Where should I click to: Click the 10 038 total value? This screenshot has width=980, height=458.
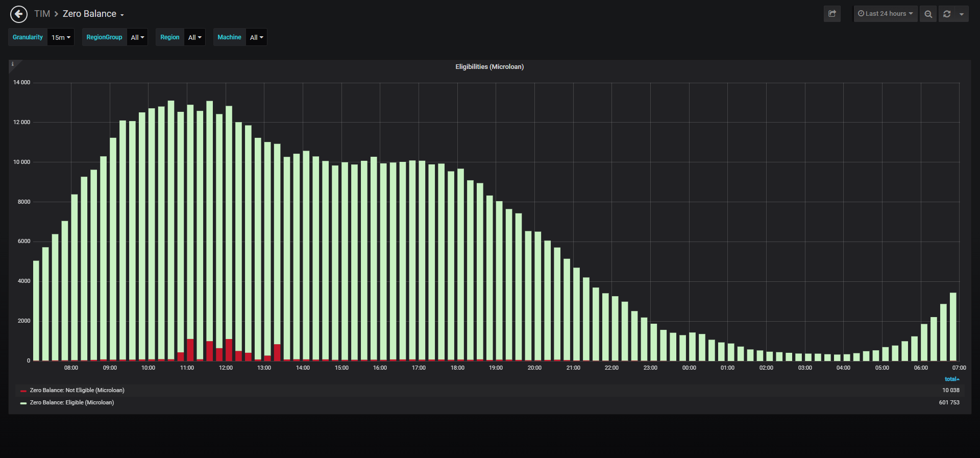click(x=951, y=390)
